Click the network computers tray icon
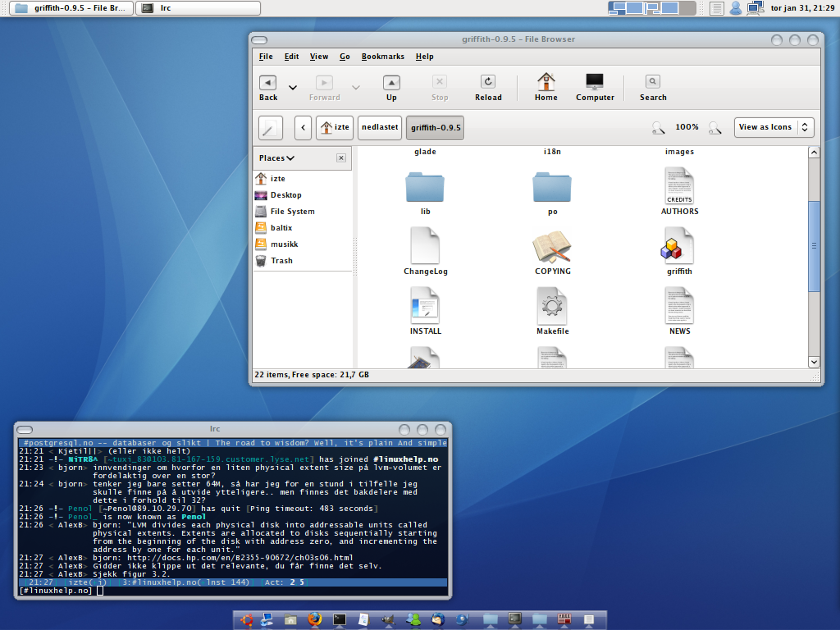Screen dimensions: 840x630 click(755, 8)
